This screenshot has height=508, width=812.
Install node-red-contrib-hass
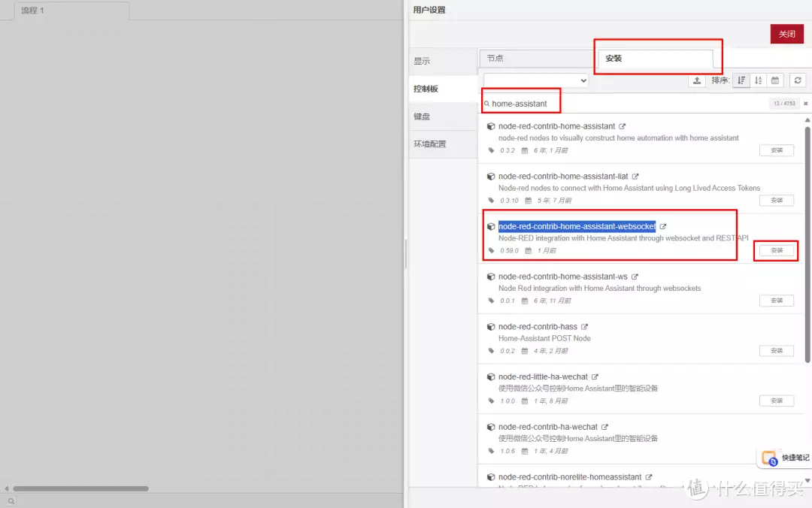tap(776, 351)
